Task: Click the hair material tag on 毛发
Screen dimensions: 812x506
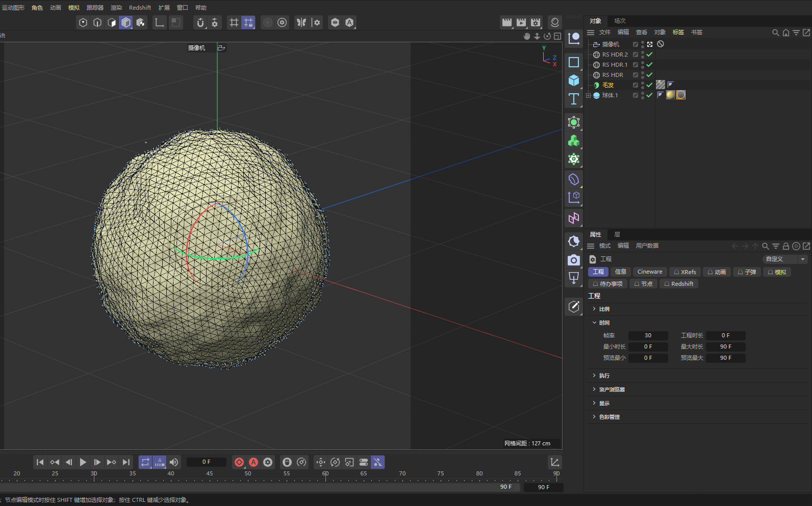Action: coord(661,85)
